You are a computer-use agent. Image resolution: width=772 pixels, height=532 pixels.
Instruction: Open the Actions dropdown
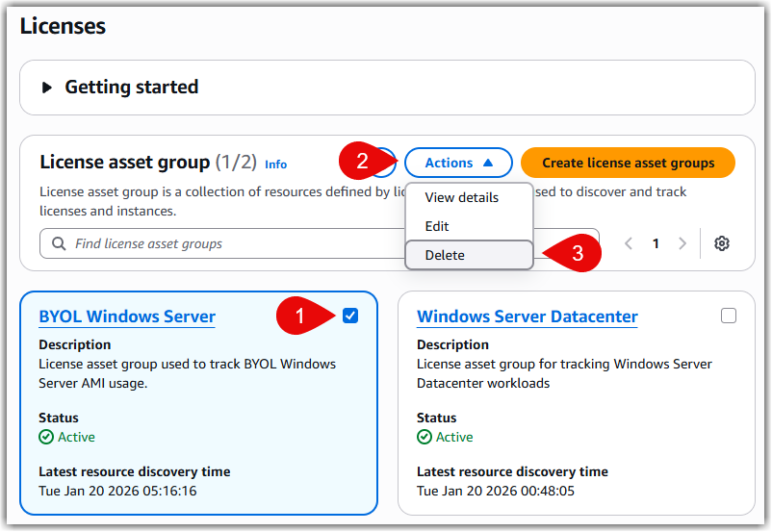coord(458,163)
